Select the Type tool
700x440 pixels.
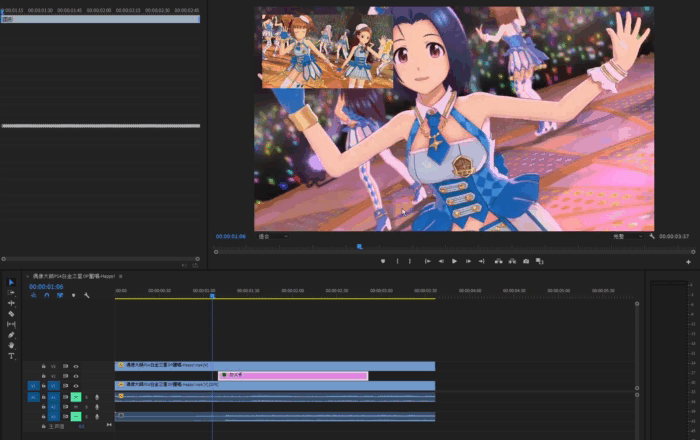pyautogui.click(x=12, y=356)
